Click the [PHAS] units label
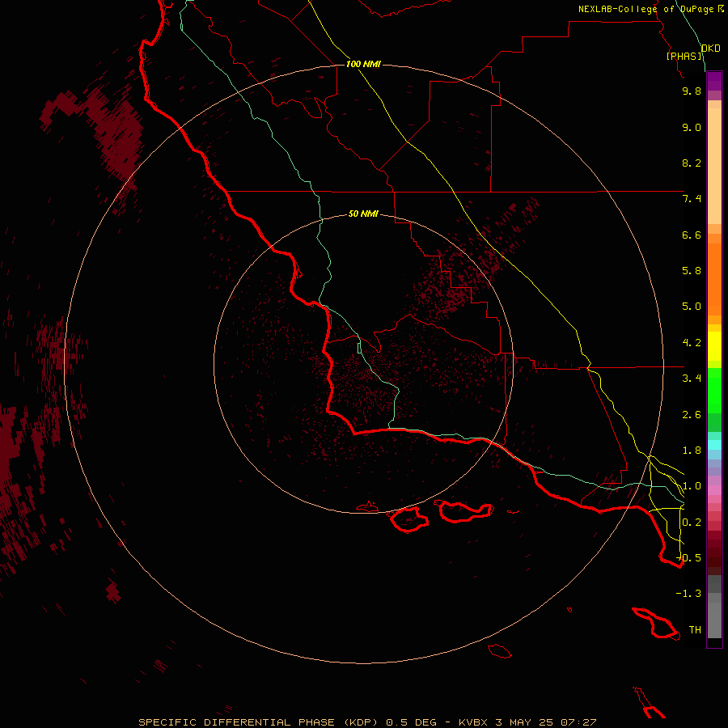The height and width of the screenshot is (728, 728). click(684, 56)
